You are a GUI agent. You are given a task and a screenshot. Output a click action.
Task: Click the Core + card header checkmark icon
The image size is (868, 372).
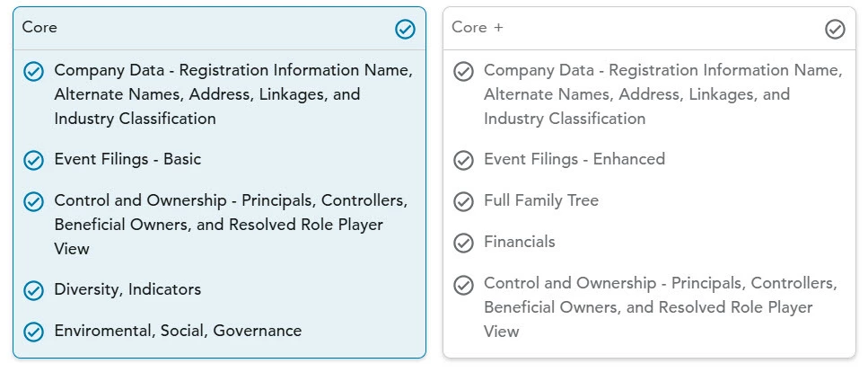pyautogui.click(x=835, y=30)
